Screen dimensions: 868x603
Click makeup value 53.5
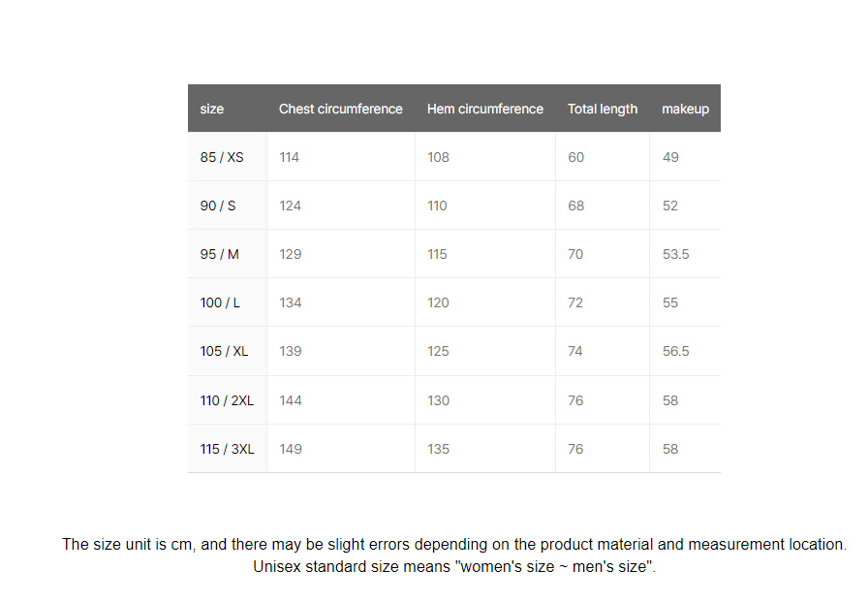tap(675, 254)
